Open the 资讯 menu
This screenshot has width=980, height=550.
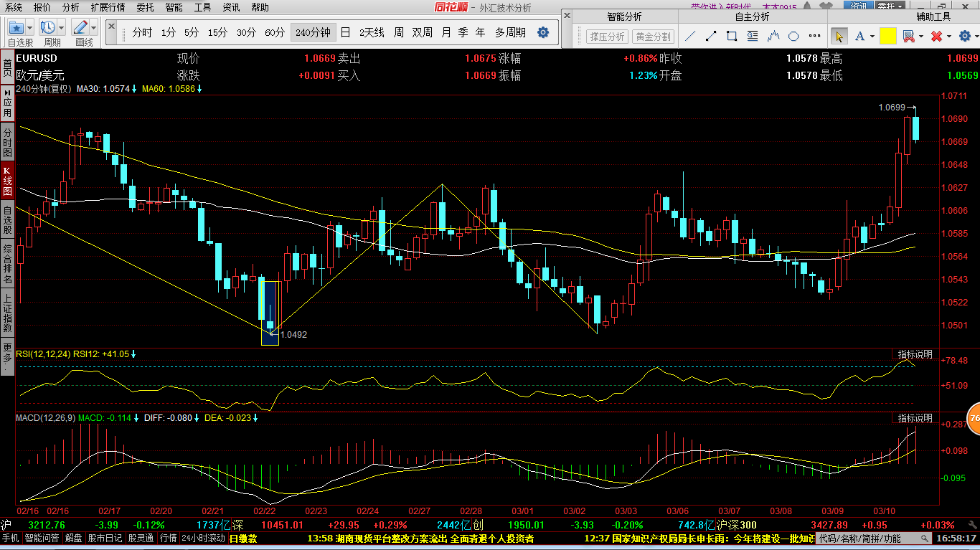(x=231, y=6)
